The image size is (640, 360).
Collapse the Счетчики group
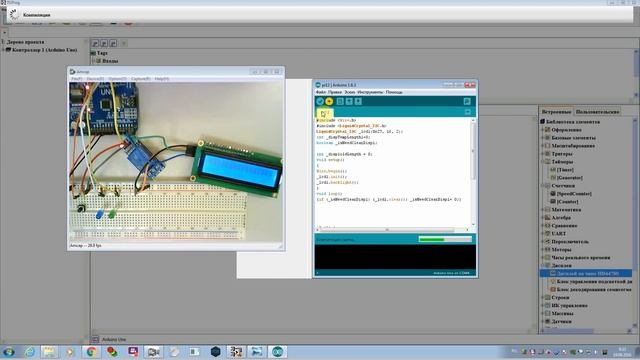(x=543, y=186)
